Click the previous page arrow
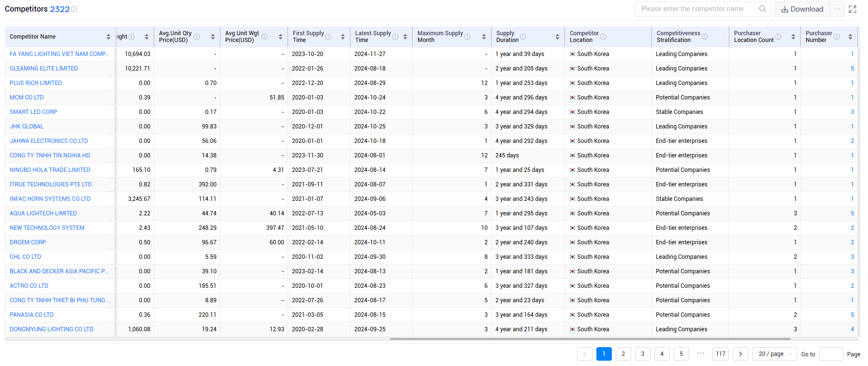Viewport: 868px width, 366px height. (x=585, y=354)
